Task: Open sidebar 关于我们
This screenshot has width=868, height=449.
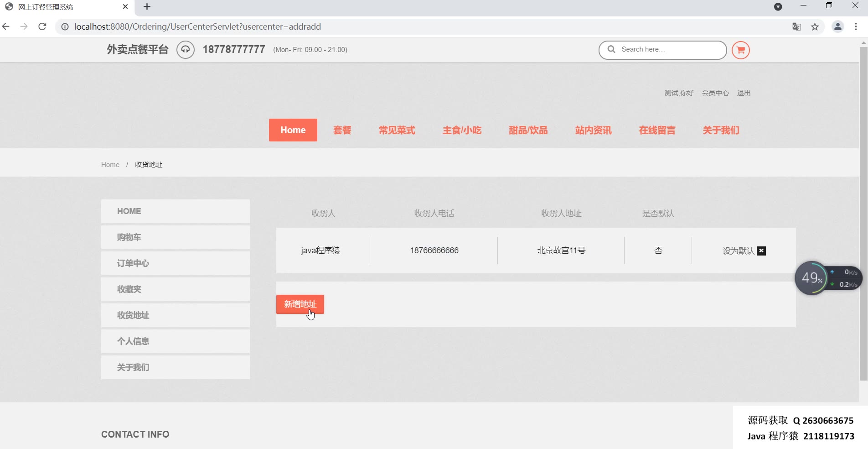Action: 176,367
